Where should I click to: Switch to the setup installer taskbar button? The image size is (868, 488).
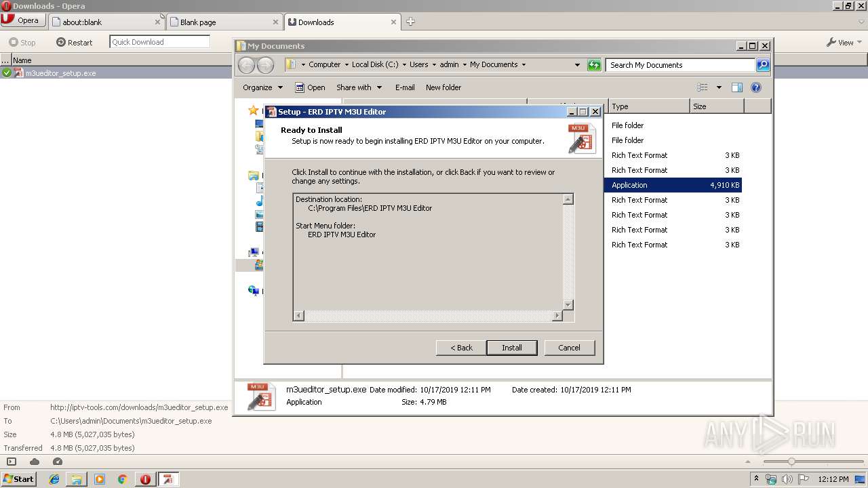click(x=168, y=479)
